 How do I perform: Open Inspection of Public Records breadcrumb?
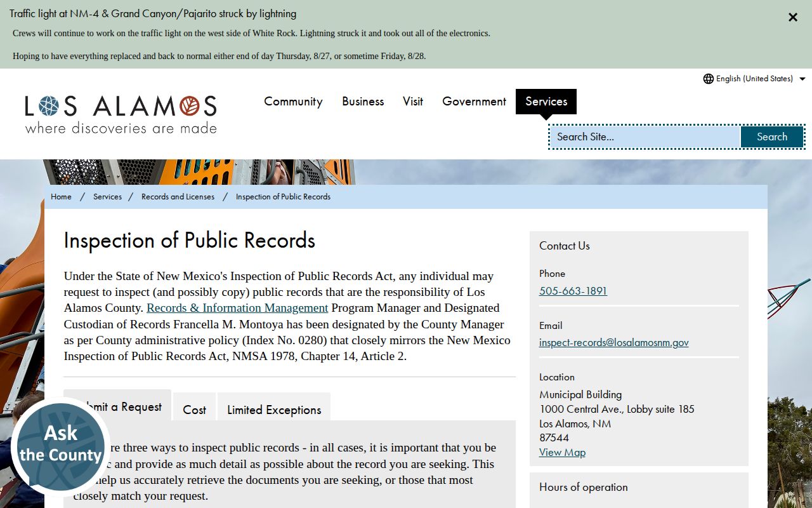tap(283, 197)
